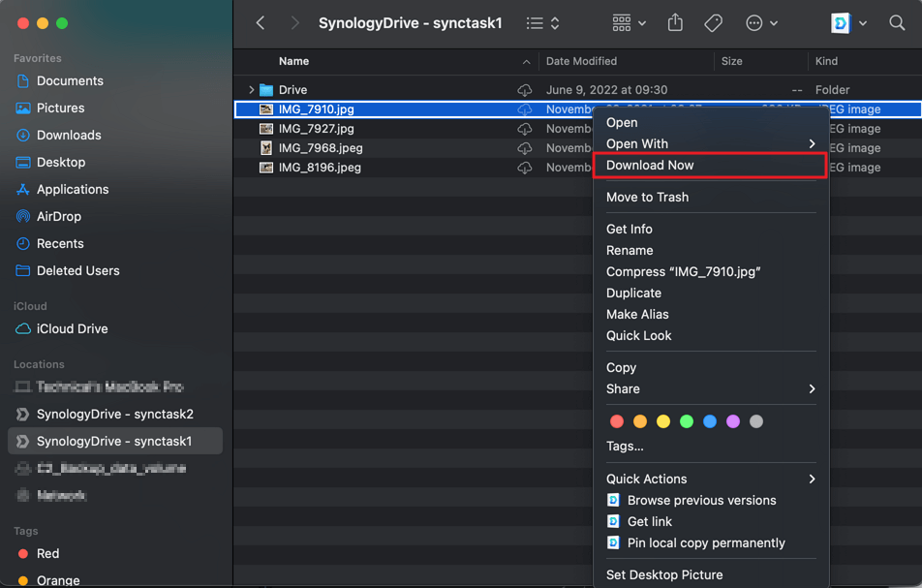Apply the green color tag
Screen dimensions: 922x588
687,421
